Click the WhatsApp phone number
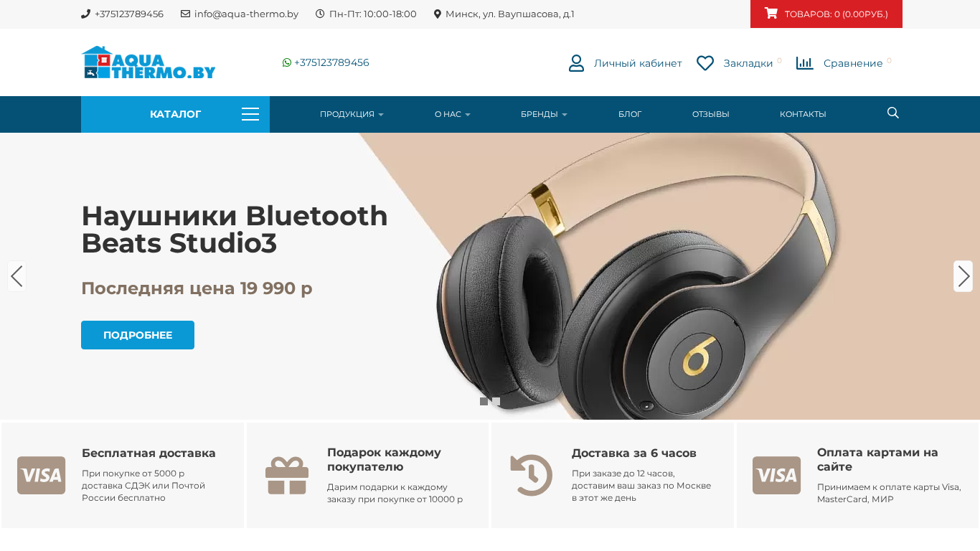Viewport: 980px width, 551px height. click(x=326, y=62)
